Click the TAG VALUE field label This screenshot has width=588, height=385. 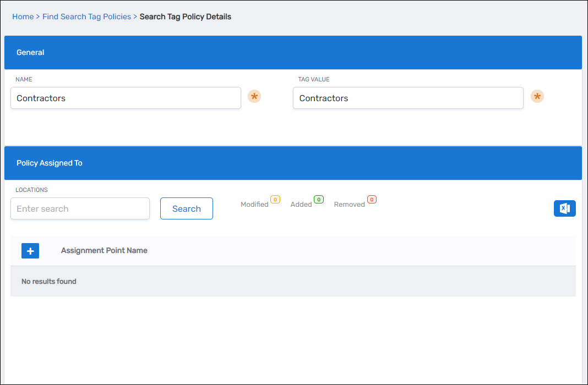[x=314, y=79]
